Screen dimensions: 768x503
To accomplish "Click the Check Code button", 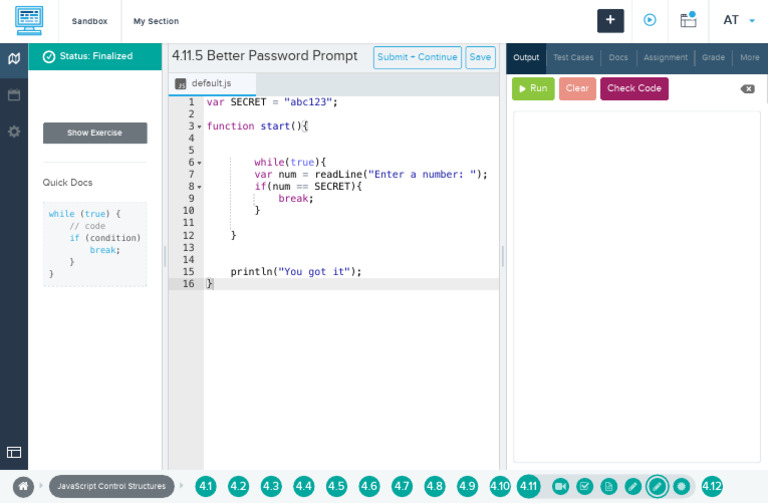I will click(x=634, y=88).
